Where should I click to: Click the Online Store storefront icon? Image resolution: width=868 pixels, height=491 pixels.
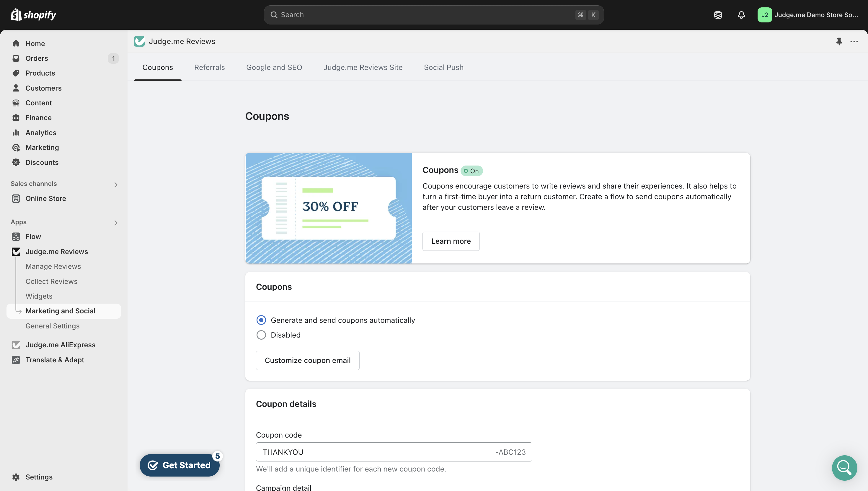pos(16,199)
